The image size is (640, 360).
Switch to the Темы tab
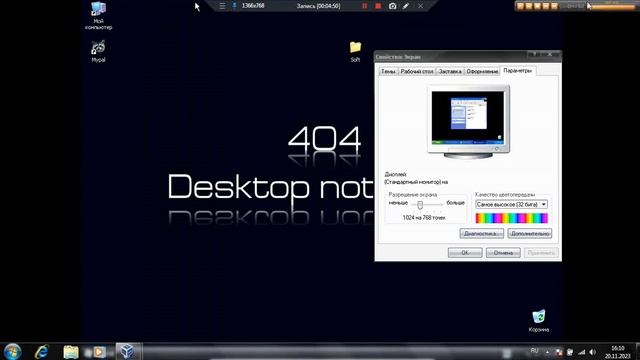point(388,71)
